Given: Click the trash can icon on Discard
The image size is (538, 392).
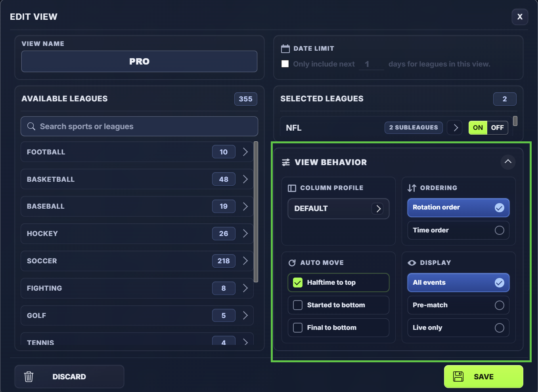Looking at the screenshot, I should pyautogui.click(x=29, y=377).
